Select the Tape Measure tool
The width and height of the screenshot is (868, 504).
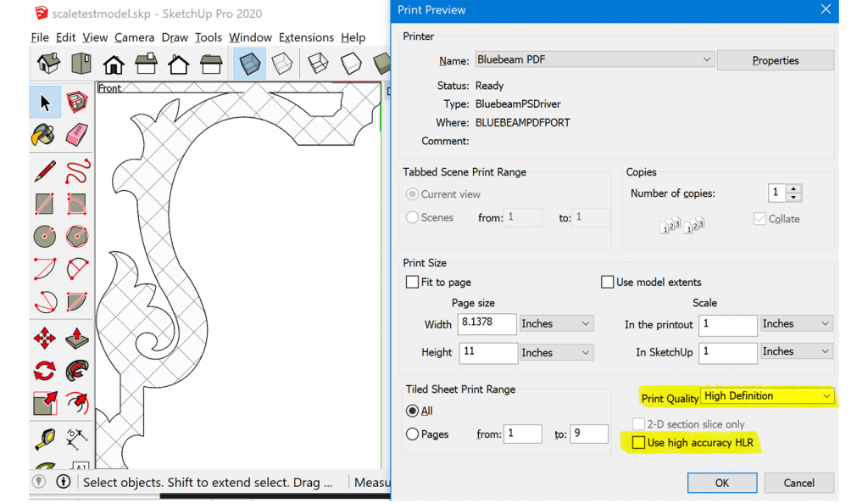tap(44, 438)
